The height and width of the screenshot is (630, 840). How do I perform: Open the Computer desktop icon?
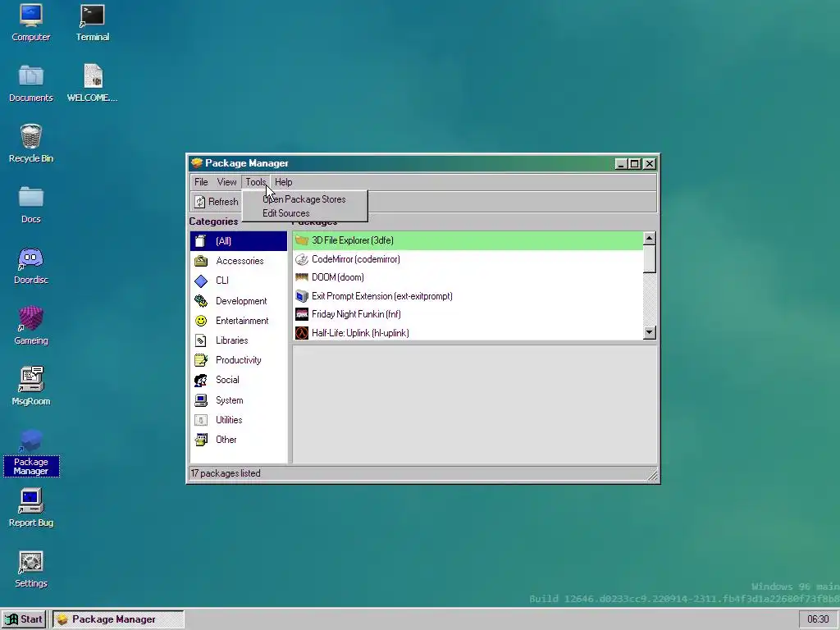click(30, 22)
